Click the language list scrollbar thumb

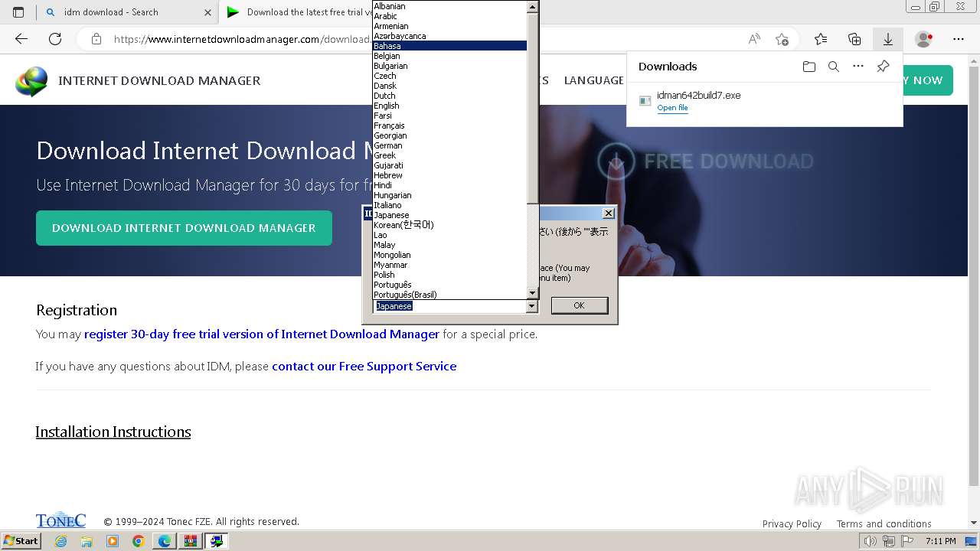click(532, 107)
